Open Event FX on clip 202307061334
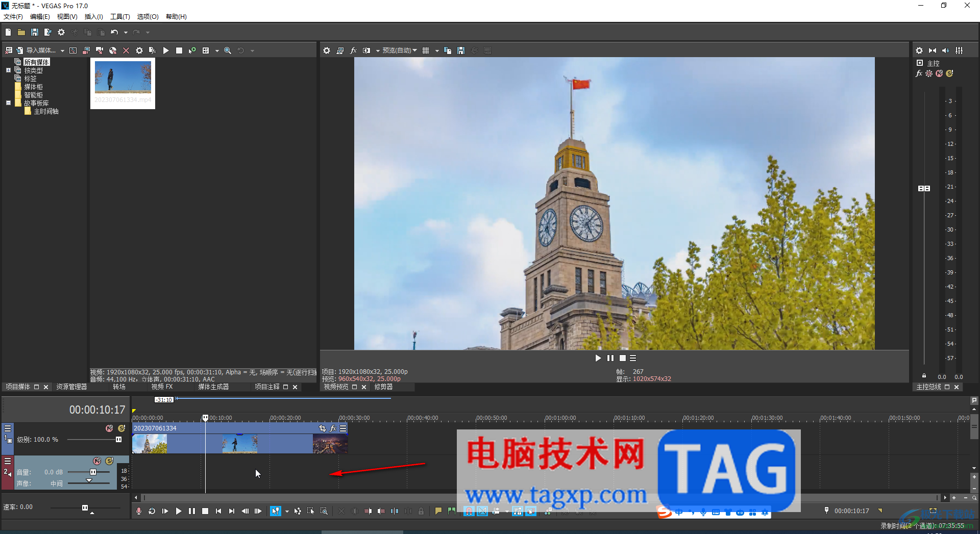Image resolution: width=980 pixels, height=534 pixels. pos(333,428)
